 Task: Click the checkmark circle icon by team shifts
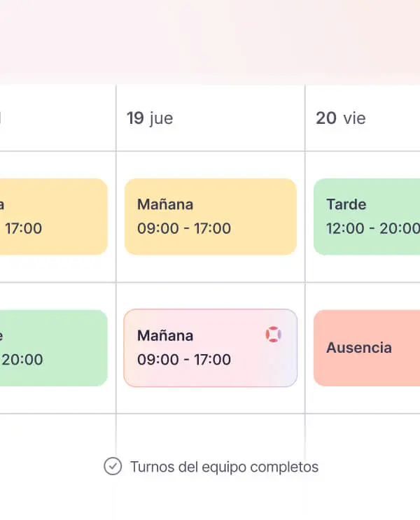coord(113,466)
